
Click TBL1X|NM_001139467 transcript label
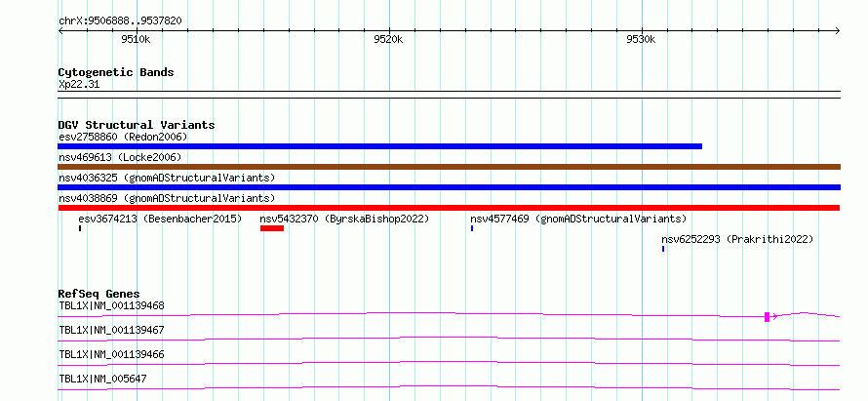coord(111,330)
